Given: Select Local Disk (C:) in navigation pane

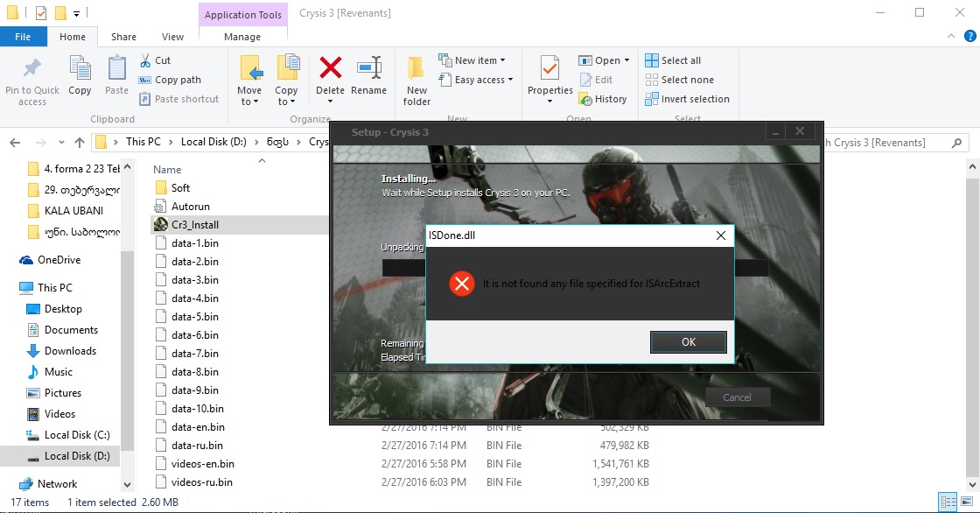Looking at the screenshot, I should (77, 435).
